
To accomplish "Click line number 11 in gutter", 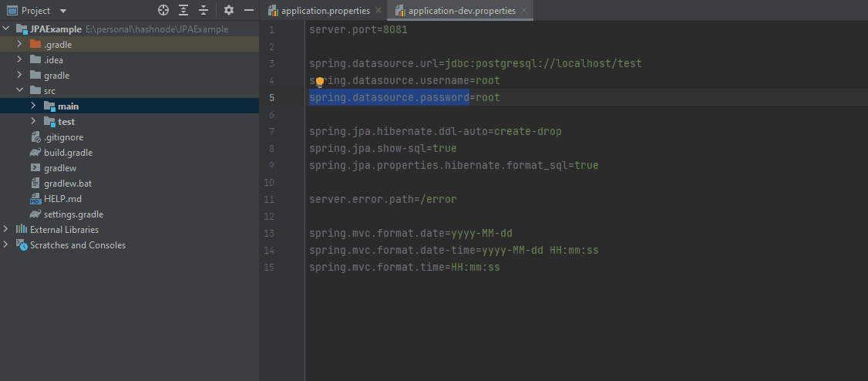I will coord(268,199).
